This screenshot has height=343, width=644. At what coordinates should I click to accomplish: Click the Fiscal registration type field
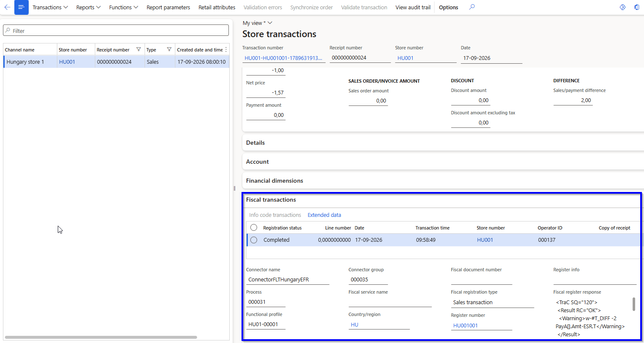point(492,302)
